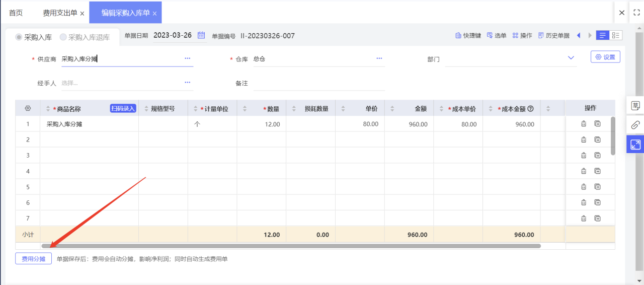This screenshot has height=285, width=644.
Task: Copy row 5 with duplicate icon
Action: 598,187
